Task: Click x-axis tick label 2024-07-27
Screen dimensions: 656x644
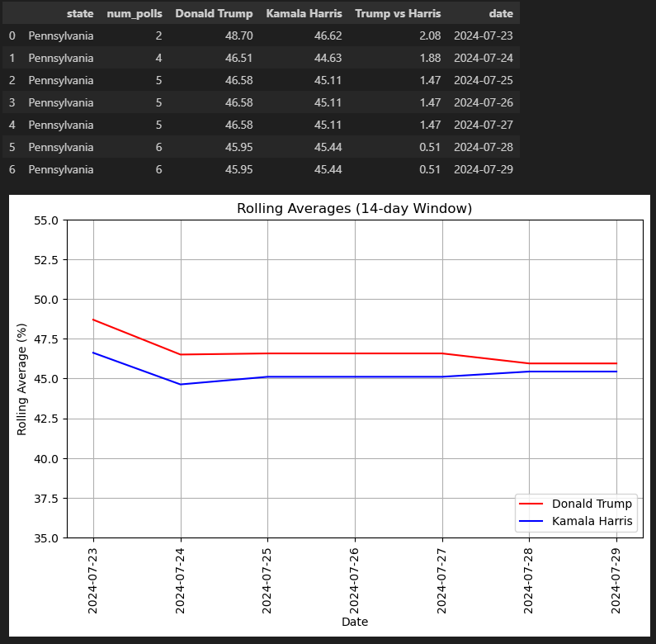Action: (x=441, y=580)
